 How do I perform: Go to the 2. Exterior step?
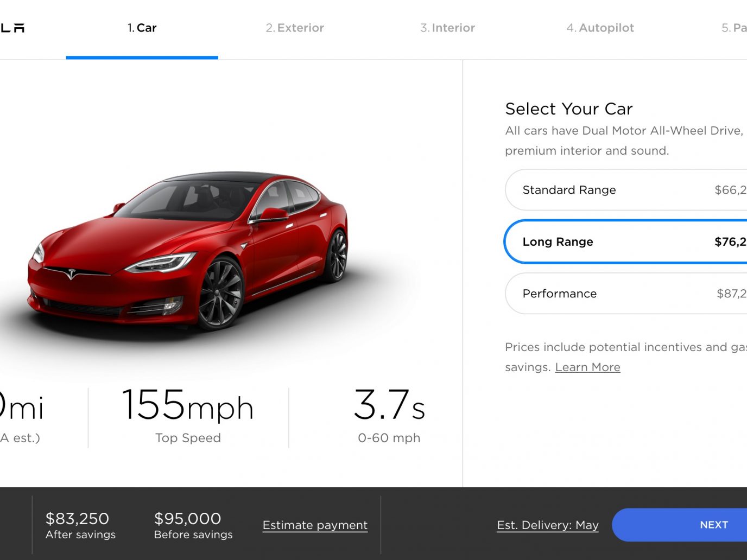295,28
